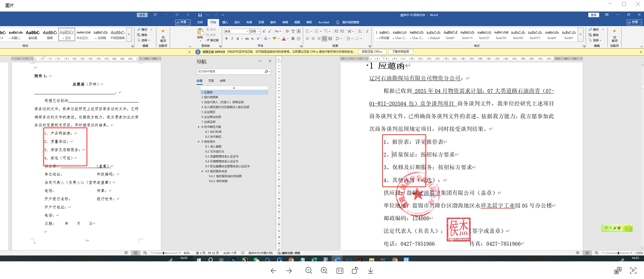Click the viewer's download arrow icon
Viewport: 644px width, 279px height.
click(370, 271)
